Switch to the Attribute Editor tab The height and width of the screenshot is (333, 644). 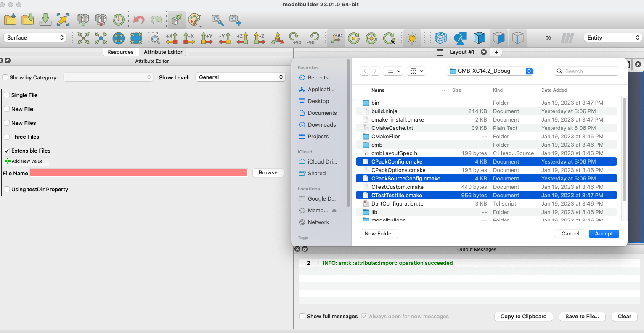[163, 52]
